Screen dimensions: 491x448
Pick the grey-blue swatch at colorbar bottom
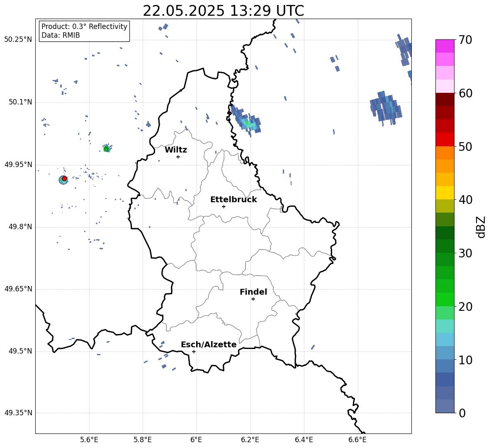(445, 406)
